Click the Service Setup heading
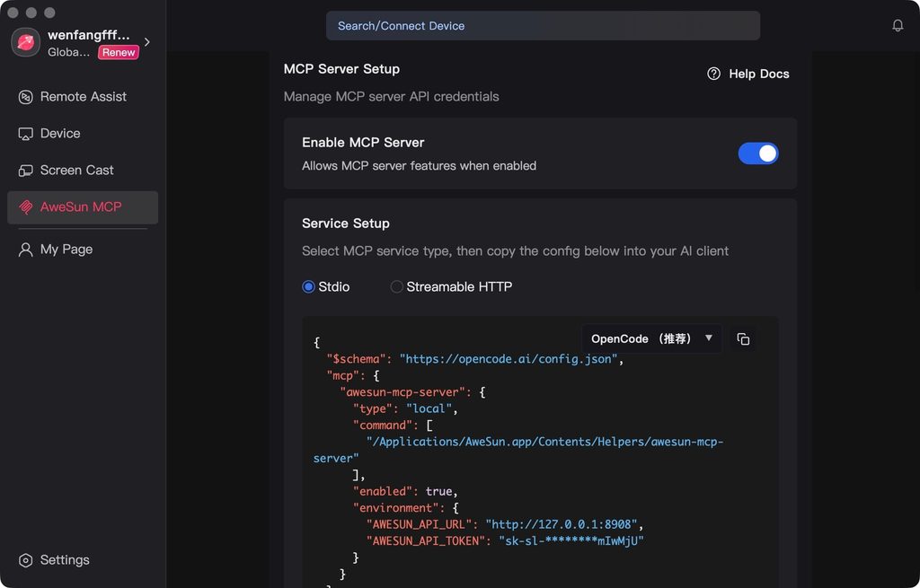 (346, 224)
